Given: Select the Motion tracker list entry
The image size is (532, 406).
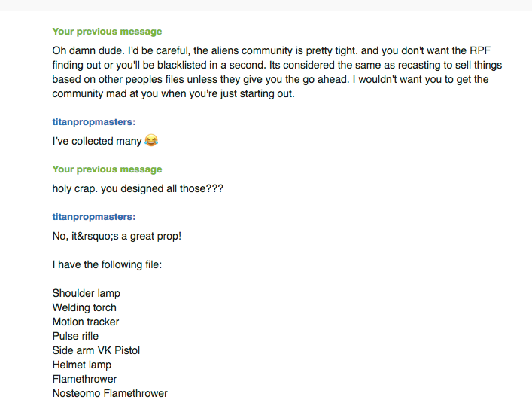Looking at the screenshot, I should pos(86,322).
